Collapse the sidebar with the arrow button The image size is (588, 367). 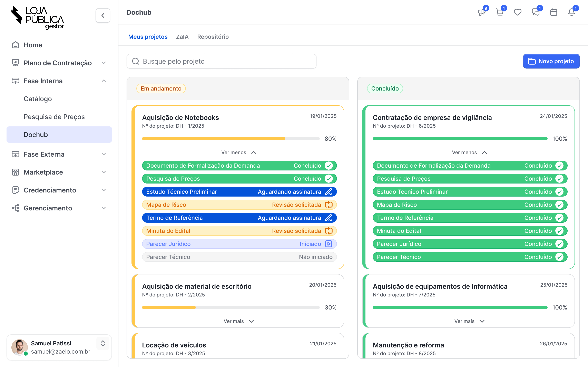(103, 15)
